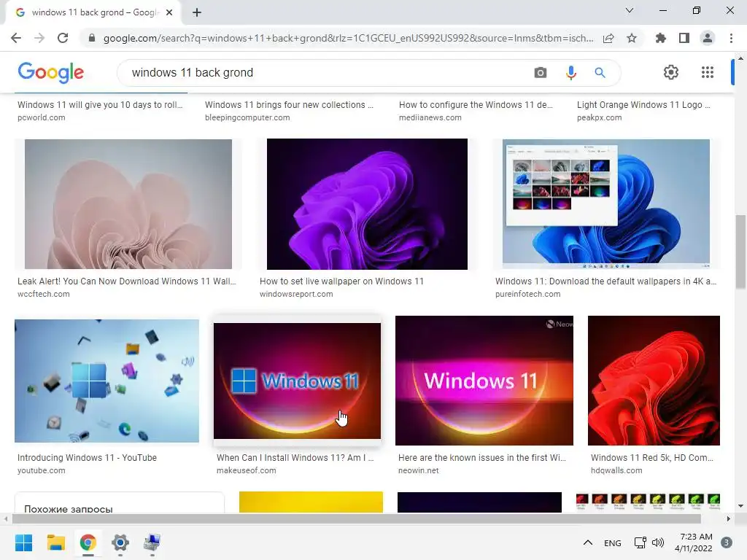Open the Chrome three-dot menu
This screenshot has height=560, width=747.
[x=731, y=38]
